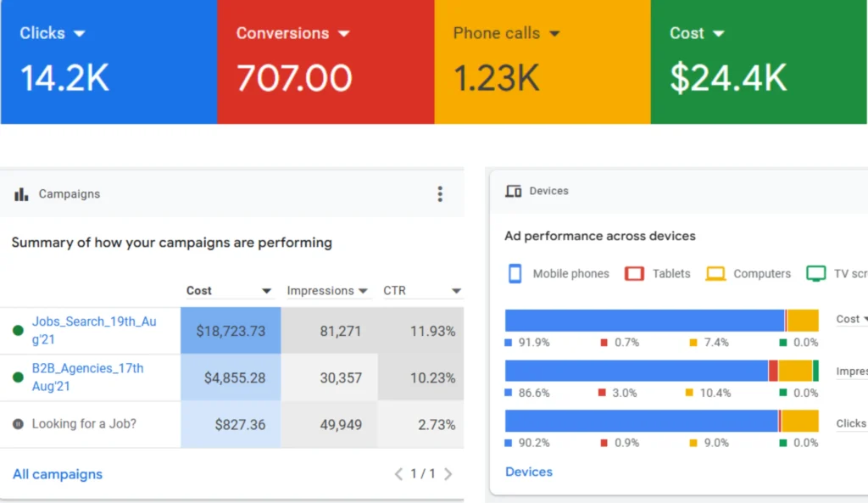Click green status dot for Jobs_Search campaign
Viewport: 868px width, 503px height.
18,331
